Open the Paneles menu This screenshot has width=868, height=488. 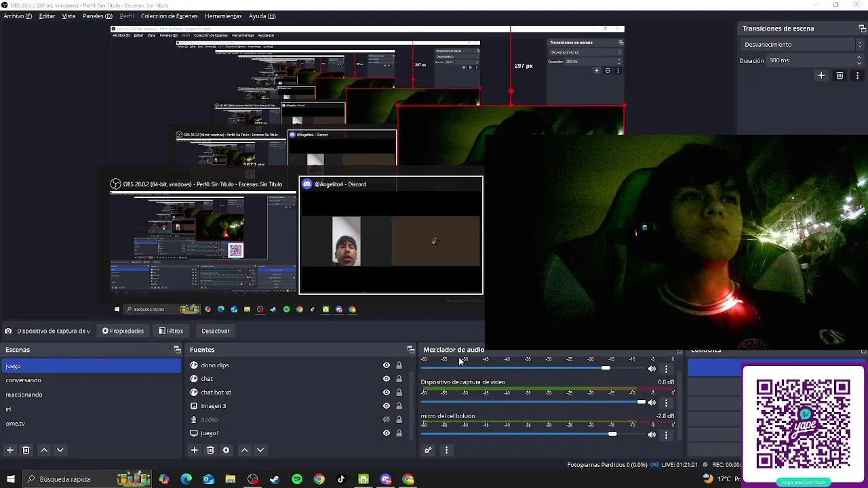[98, 16]
